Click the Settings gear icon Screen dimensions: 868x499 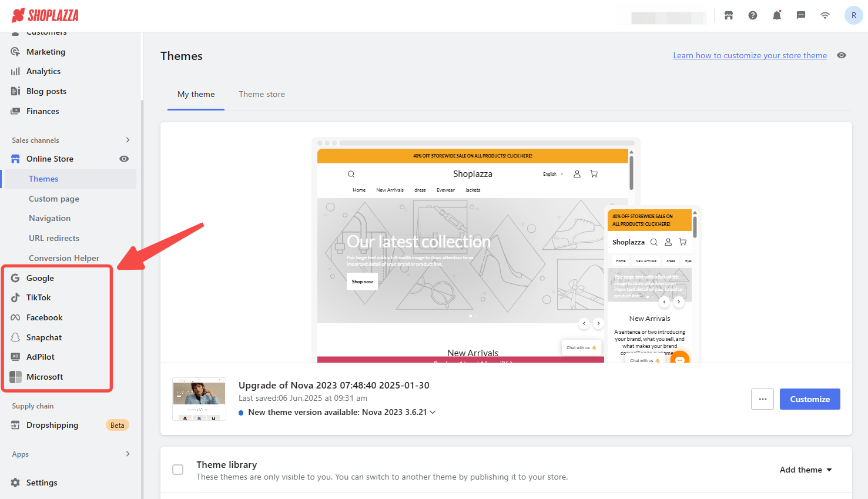15,483
